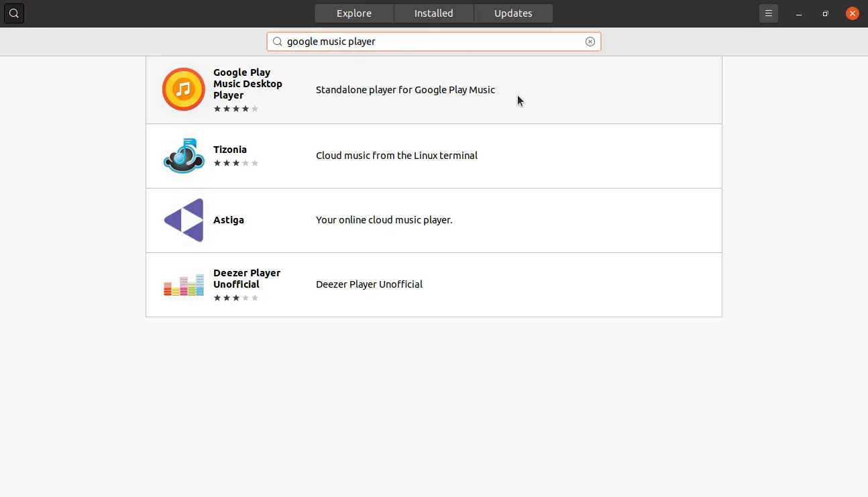Open the Tizonia app name
Screen dimensions: 868x497
(x=230, y=150)
